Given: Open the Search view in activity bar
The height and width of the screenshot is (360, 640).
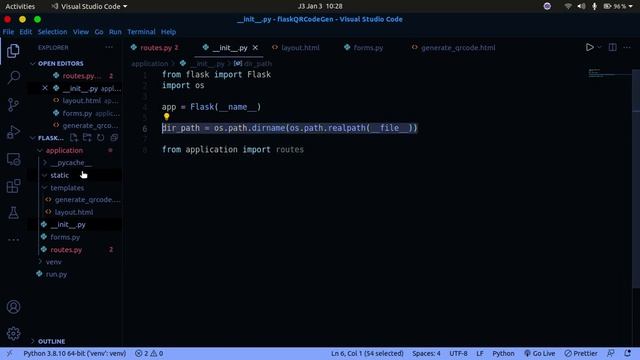Looking at the screenshot, I should coord(13,77).
